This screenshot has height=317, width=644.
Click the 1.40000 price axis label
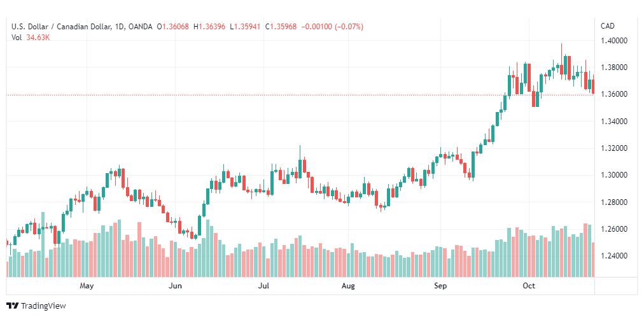click(x=614, y=41)
